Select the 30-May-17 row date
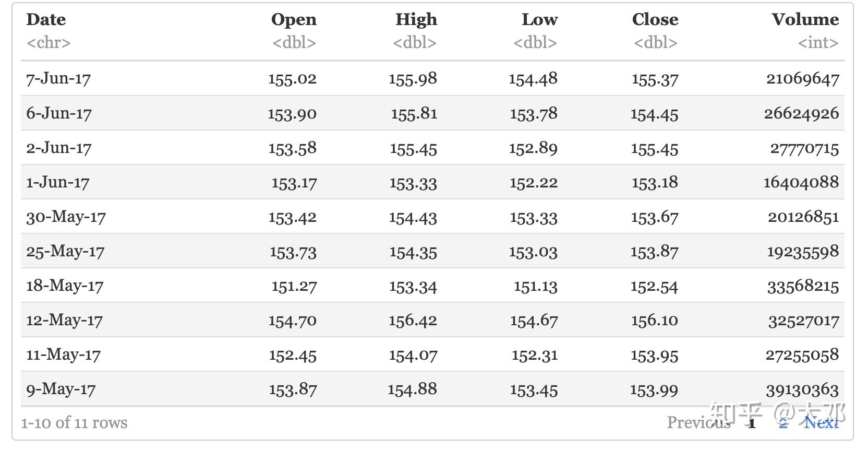This screenshot has width=868, height=449. coord(66,217)
